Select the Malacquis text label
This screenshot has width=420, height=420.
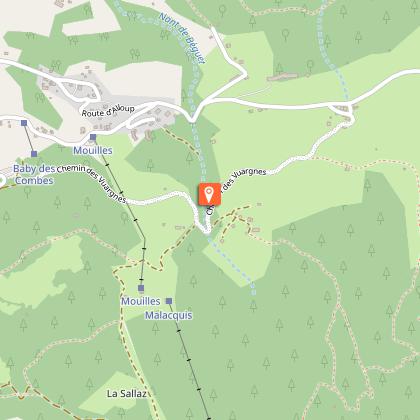point(169,315)
